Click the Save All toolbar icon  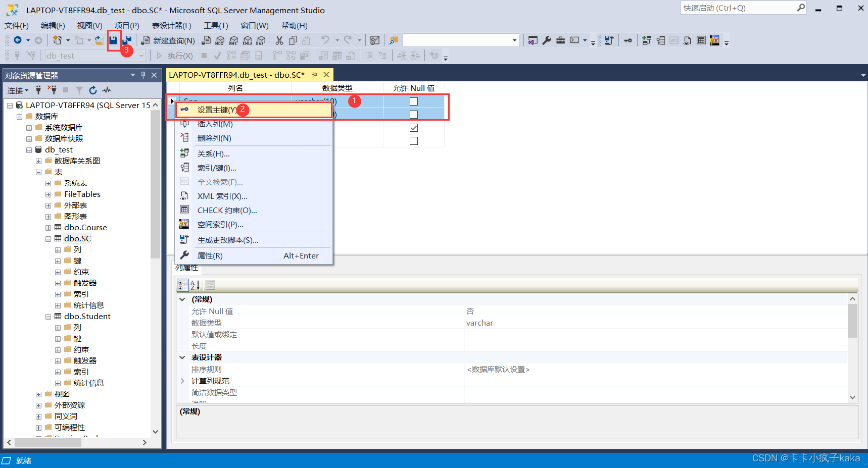click(x=127, y=40)
